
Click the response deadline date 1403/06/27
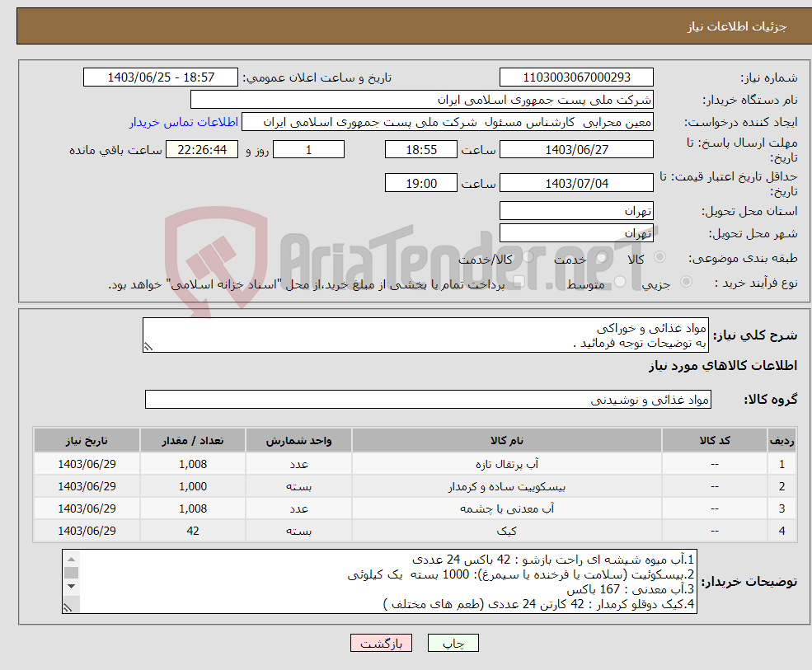click(x=576, y=150)
